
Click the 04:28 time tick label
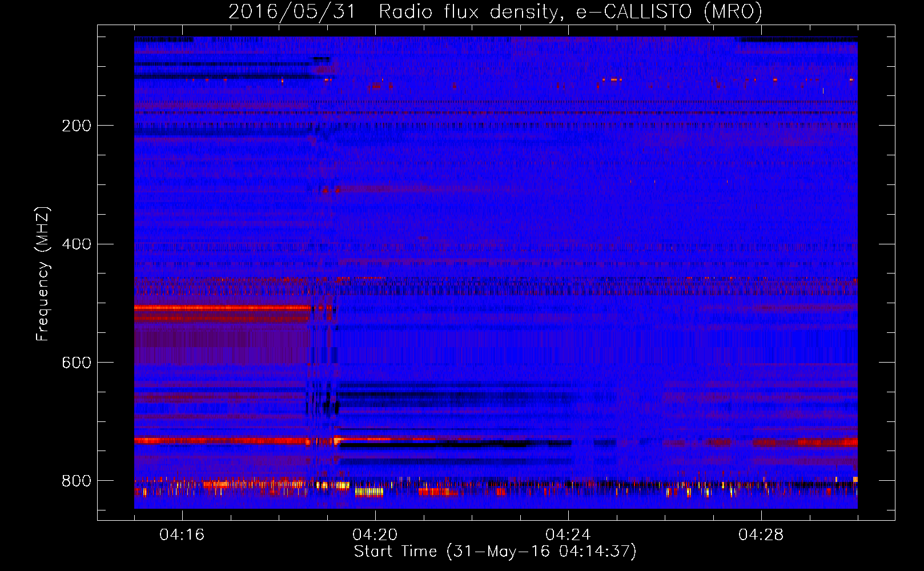coord(761,535)
